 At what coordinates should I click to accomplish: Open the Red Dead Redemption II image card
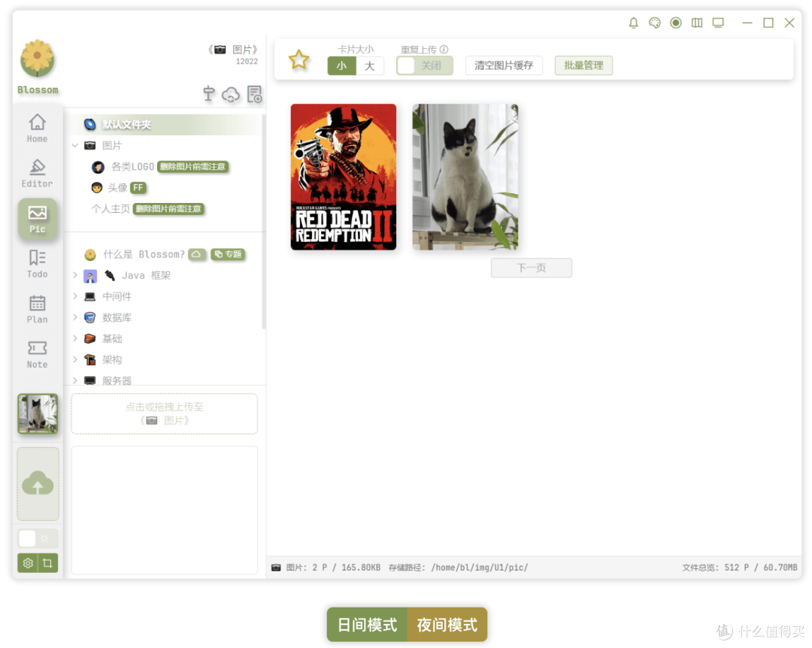pos(344,177)
